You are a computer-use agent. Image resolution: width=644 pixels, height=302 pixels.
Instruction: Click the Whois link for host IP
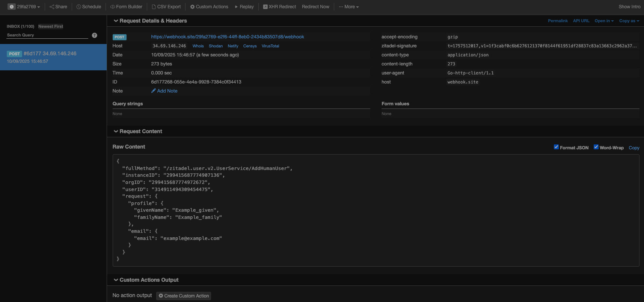tap(198, 46)
